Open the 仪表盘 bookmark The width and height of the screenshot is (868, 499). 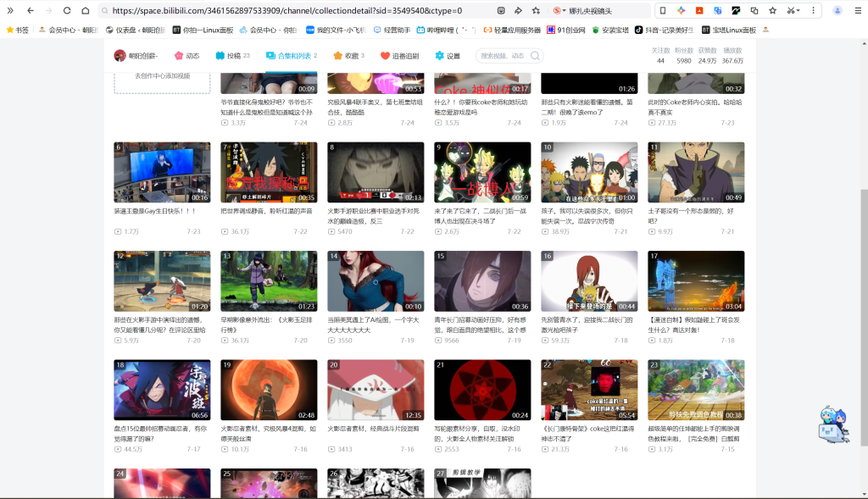[x=135, y=30]
